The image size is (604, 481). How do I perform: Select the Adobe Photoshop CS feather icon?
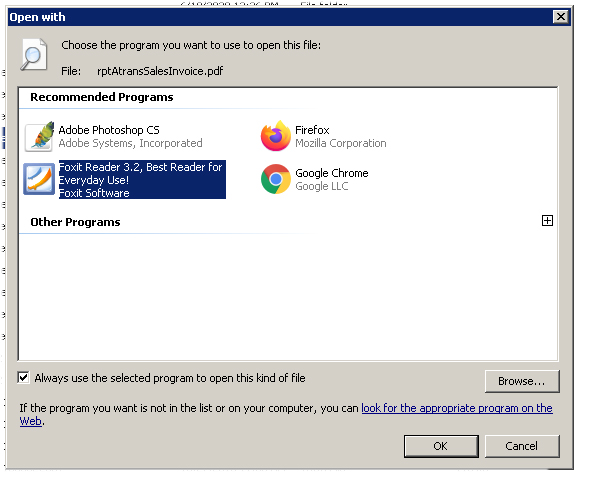39,136
